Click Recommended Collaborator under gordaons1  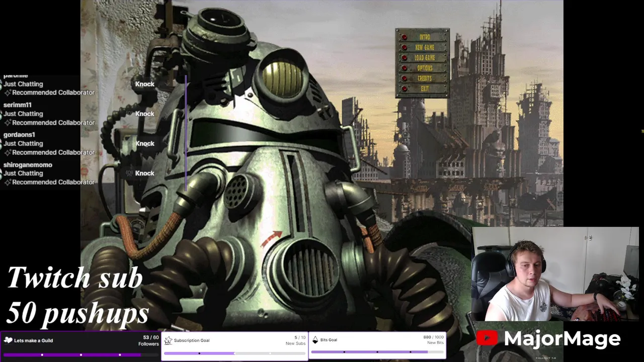point(53,152)
